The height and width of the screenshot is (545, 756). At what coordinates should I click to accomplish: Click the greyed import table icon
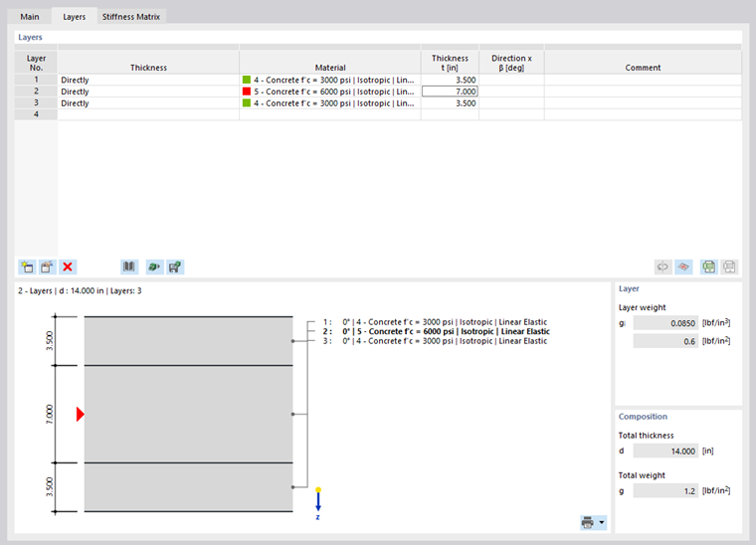point(729,267)
